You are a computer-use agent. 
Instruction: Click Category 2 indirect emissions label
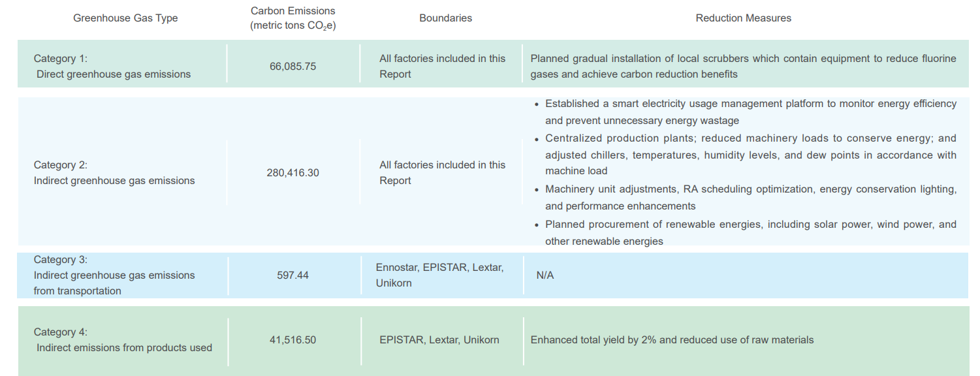[x=114, y=172]
